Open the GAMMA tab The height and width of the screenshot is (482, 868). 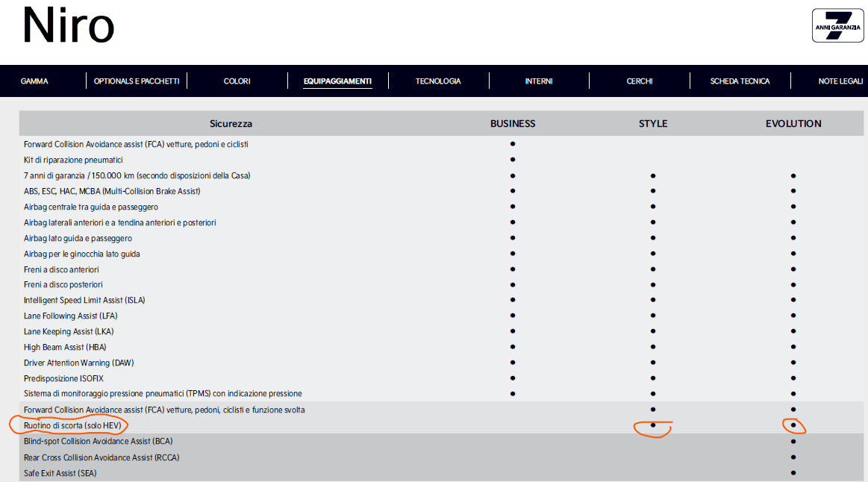pos(34,81)
